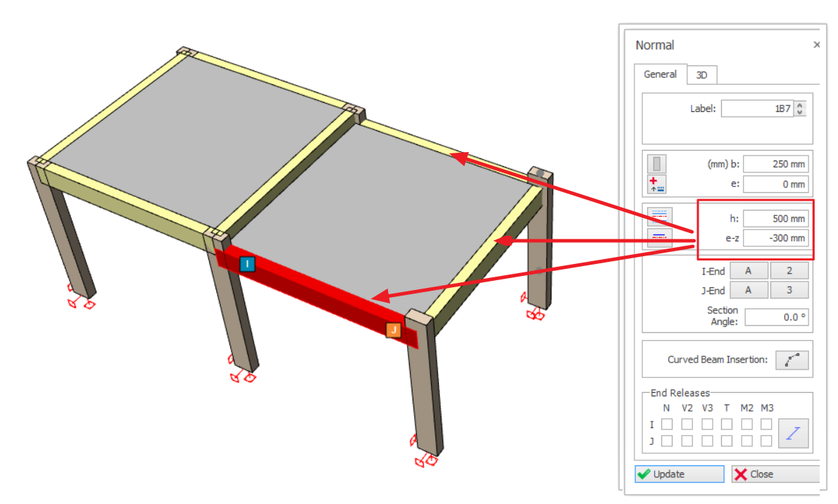Click the h value field showing 500 mm
Image resolution: width=838 pixels, height=504 pixels.
click(x=775, y=219)
